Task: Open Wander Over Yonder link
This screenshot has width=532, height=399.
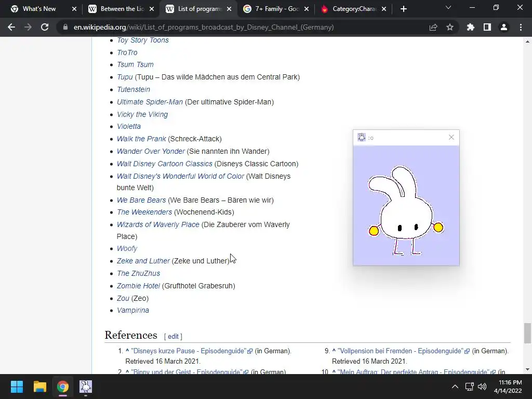Action: (151, 151)
